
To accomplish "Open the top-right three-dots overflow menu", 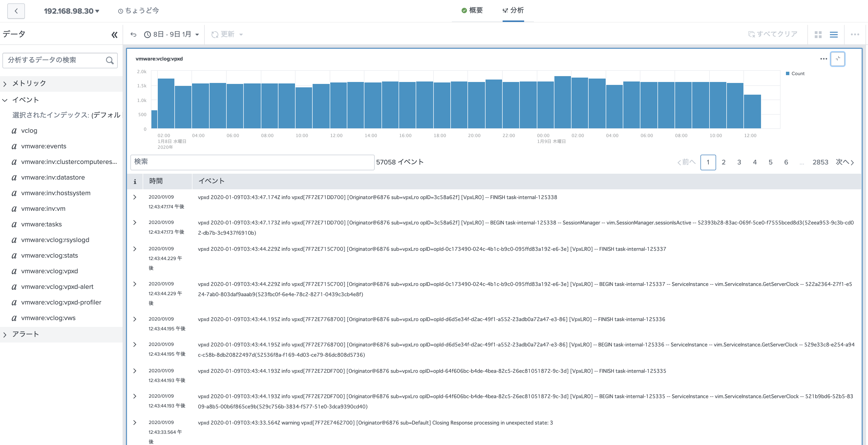I will pos(855,34).
